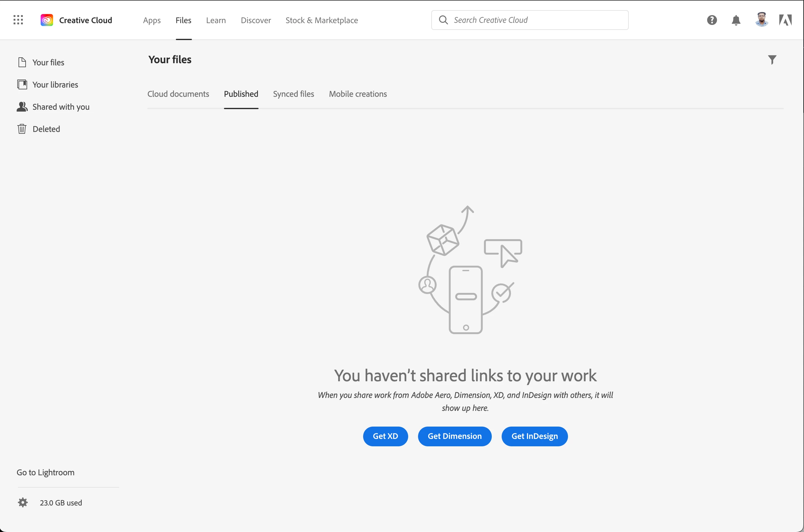The height and width of the screenshot is (532, 804).
Task: Switch to the Cloud documents tab
Action: (x=178, y=94)
